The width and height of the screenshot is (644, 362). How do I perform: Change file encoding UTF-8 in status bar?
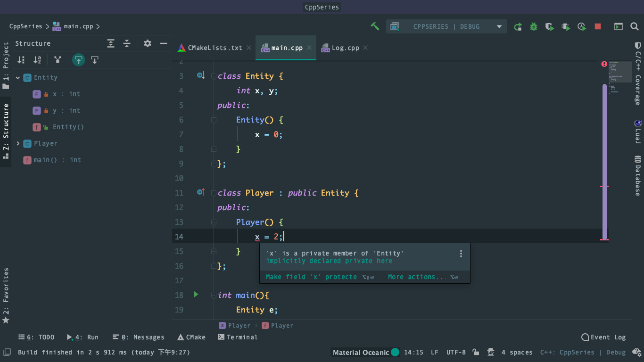click(456, 352)
